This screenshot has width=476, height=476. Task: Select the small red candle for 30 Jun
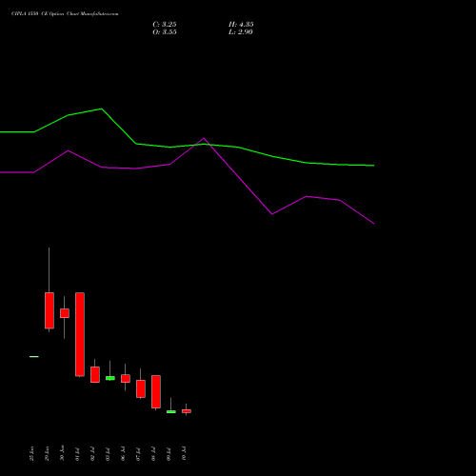click(x=65, y=313)
